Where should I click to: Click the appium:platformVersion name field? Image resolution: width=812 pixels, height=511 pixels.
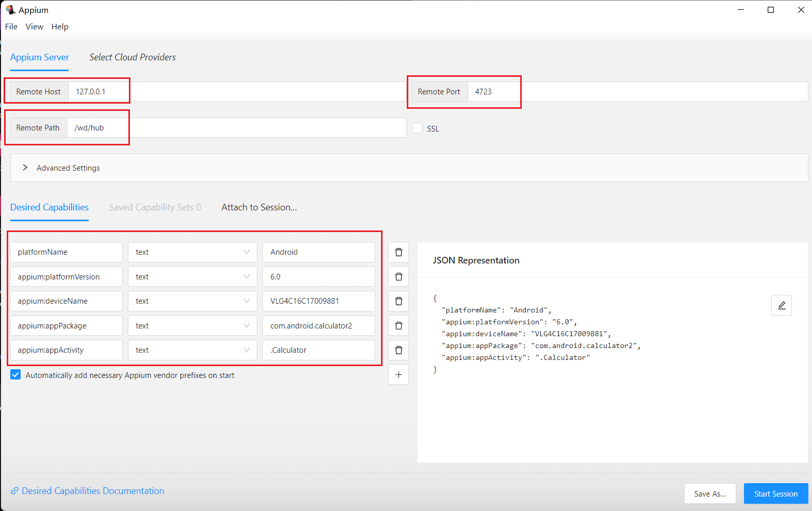[x=67, y=277]
